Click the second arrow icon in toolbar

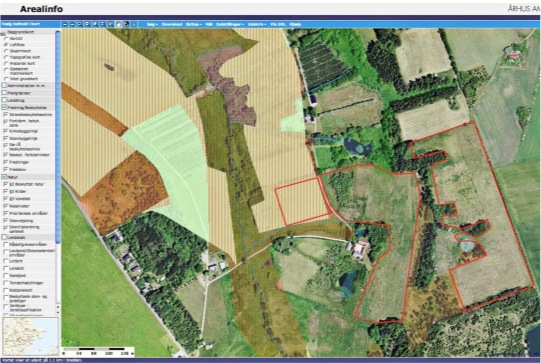[x=72, y=24]
